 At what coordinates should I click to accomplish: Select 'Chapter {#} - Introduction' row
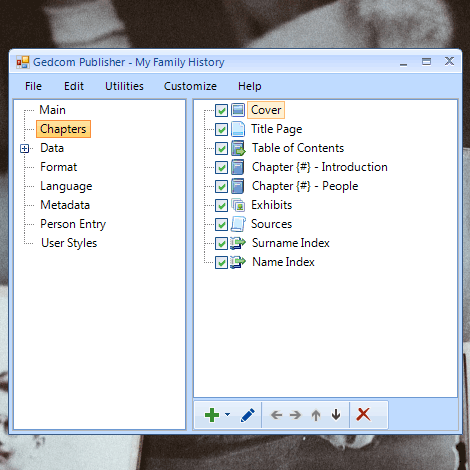coord(320,167)
